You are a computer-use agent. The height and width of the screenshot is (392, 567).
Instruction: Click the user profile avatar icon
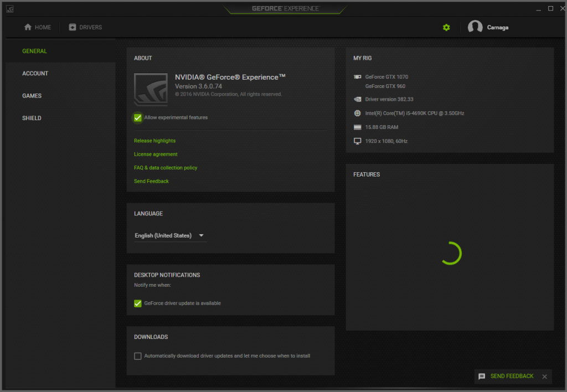(475, 27)
